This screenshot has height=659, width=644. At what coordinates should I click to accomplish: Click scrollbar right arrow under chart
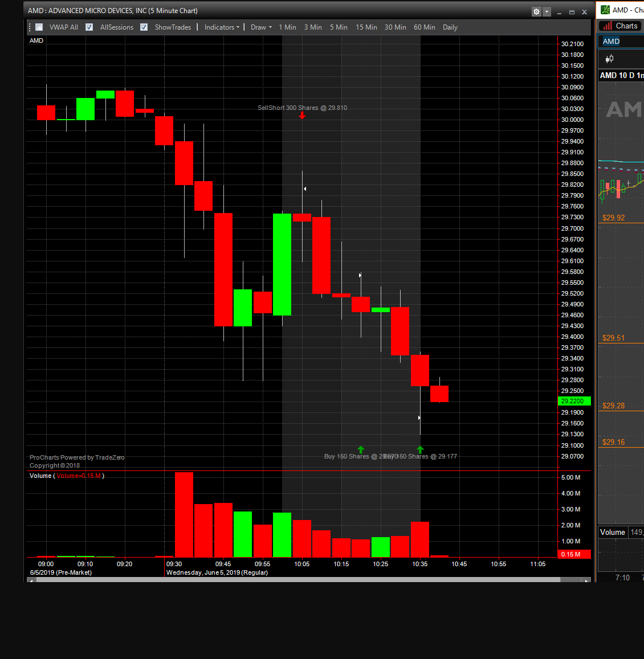pyautogui.click(x=586, y=580)
